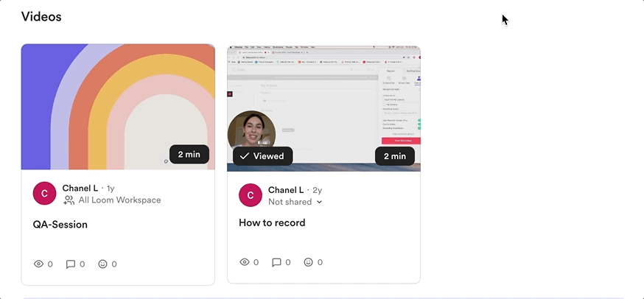Screen dimensions: 644x299
Task: Click the All Loom Workspace label
Action: point(119,200)
